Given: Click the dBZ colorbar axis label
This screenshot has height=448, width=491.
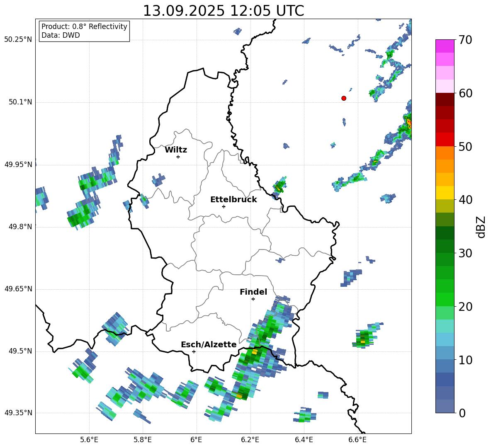Looking at the screenshot, I should (x=481, y=227).
